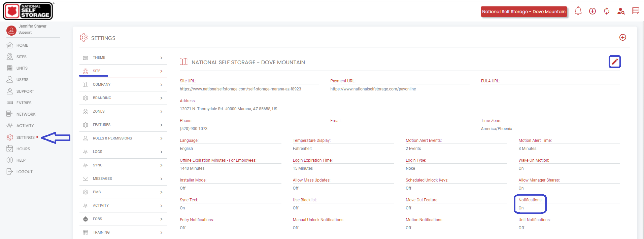Click the plus icon in Settings panel
The height and width of the screenshot is (239, 644).
623,37
